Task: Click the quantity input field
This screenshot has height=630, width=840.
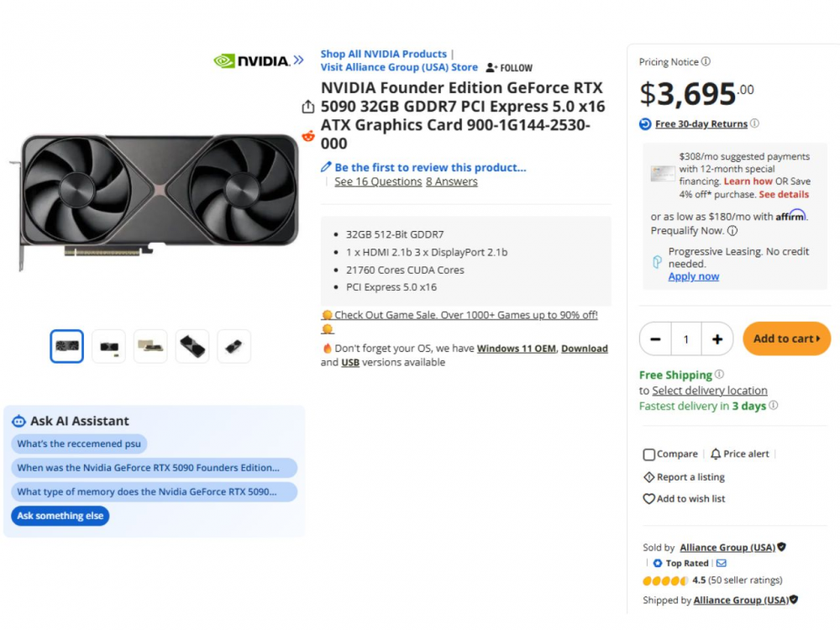Action: tap(685, 339)
